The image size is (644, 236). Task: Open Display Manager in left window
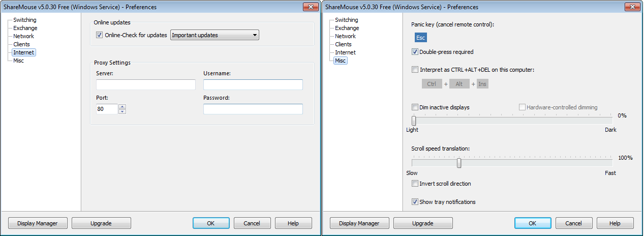(37, 223)
